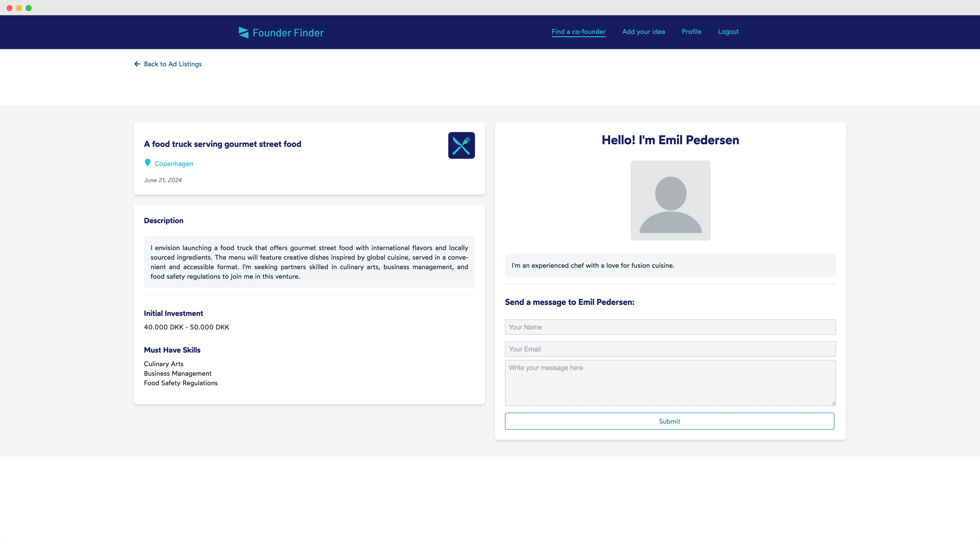Maximize the window with green button

(x=29, y=8)
